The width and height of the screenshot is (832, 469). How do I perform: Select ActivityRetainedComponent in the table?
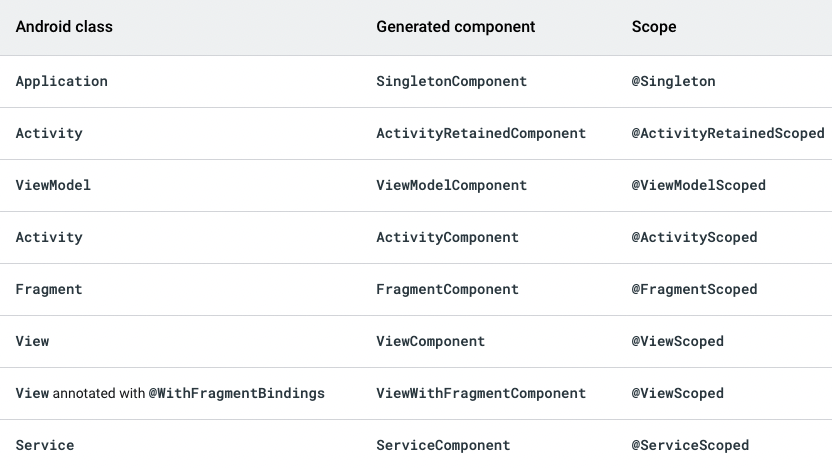(x=481, y=133)
